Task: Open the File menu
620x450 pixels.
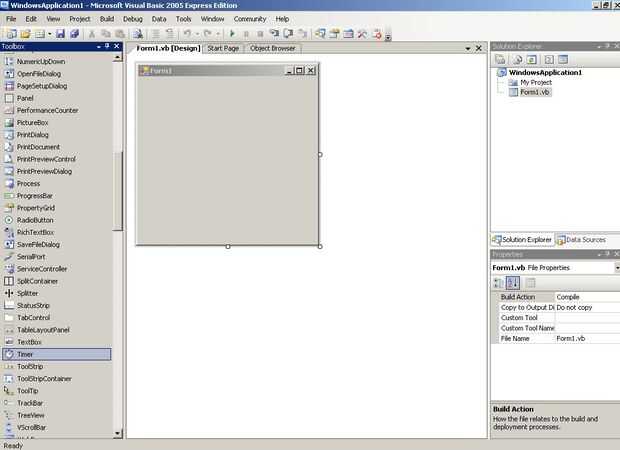Action: pos(11,19)
